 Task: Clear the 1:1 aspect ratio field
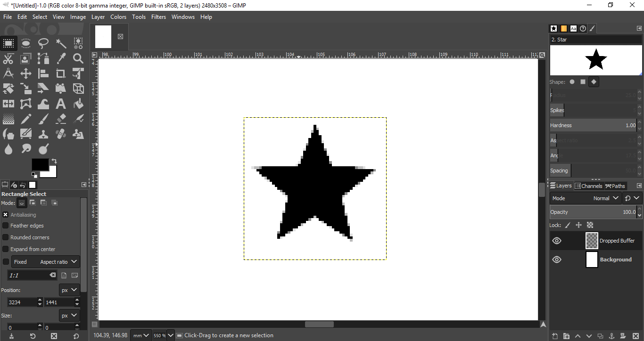53,275
